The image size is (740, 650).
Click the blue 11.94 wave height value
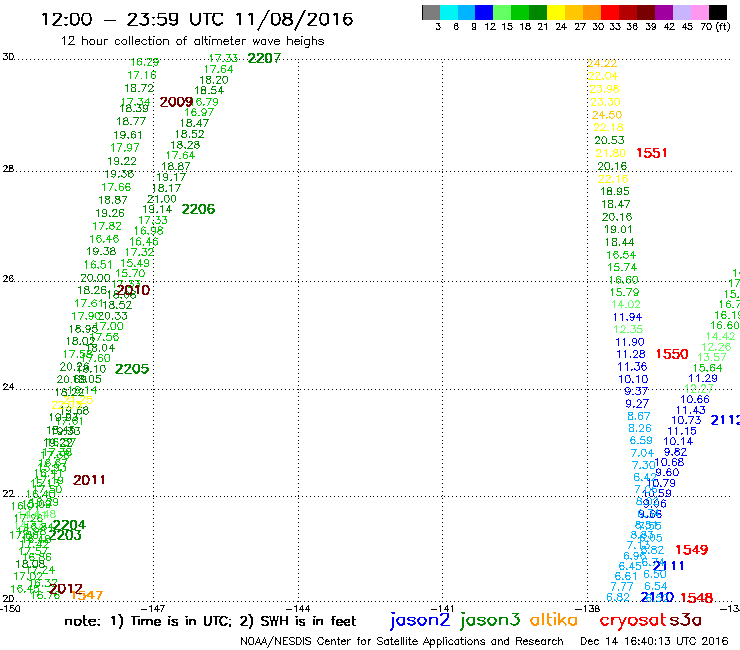[x=628, y=318]
